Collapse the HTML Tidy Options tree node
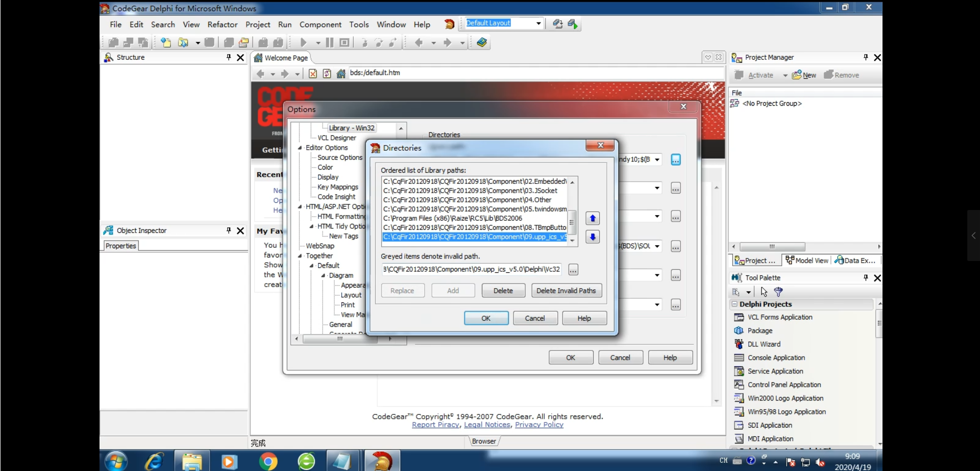The image size is (980, 471). click(311, 226)
